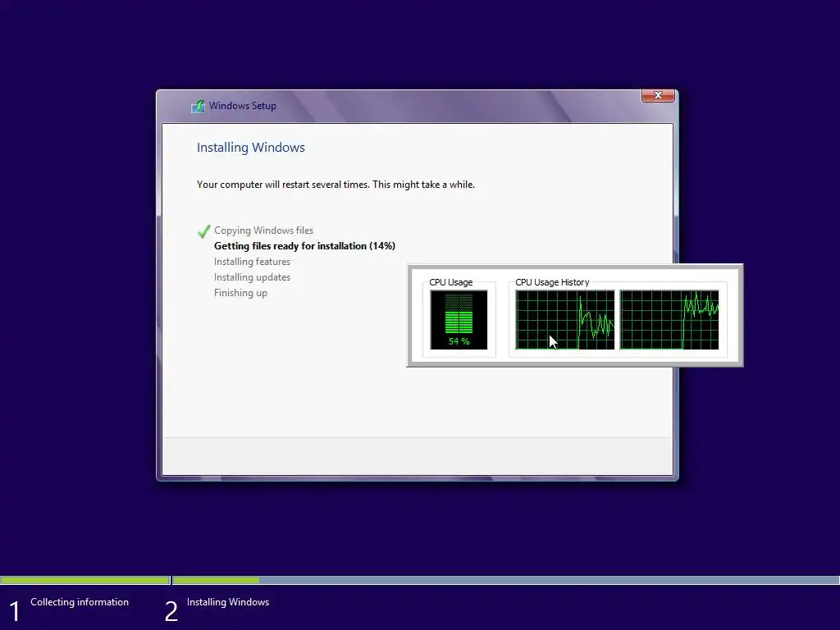Image resolution: width=840 pixels, height=630 pixels.
Task: Click the second CPU usage history graph
Action: tap(669, 320)
